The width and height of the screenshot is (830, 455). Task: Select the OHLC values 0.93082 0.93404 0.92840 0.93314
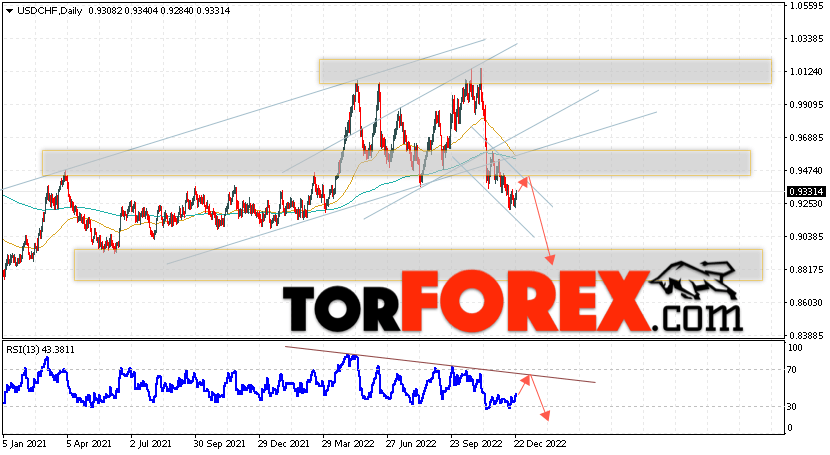(159, 11)
